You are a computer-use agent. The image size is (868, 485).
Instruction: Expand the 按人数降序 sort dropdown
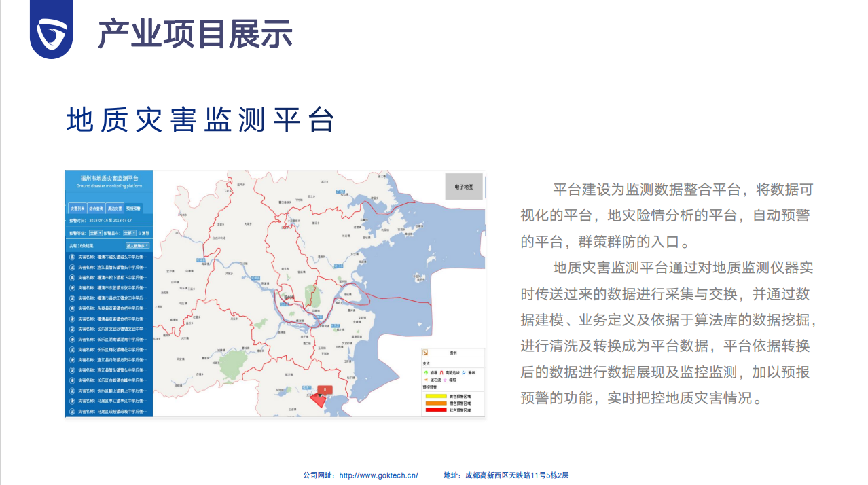coord(137,245)
